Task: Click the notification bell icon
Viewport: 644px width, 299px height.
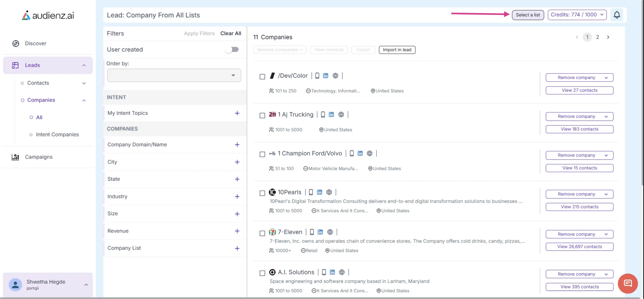Action: tap(616, 15)
